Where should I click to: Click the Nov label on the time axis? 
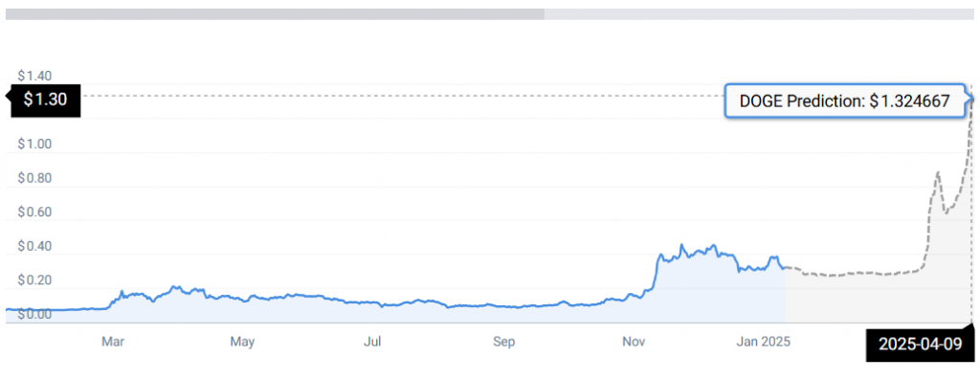click(634, 342)
